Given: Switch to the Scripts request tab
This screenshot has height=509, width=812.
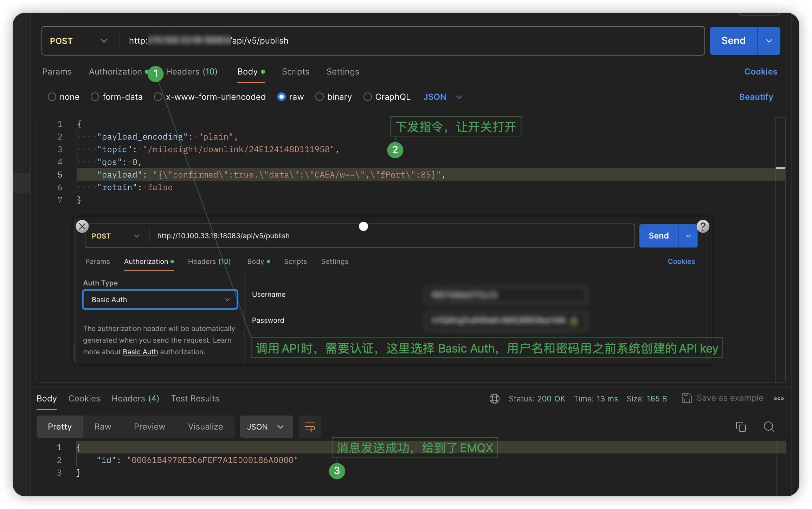Looking at the screenshot, I should (x=295, y=72).
